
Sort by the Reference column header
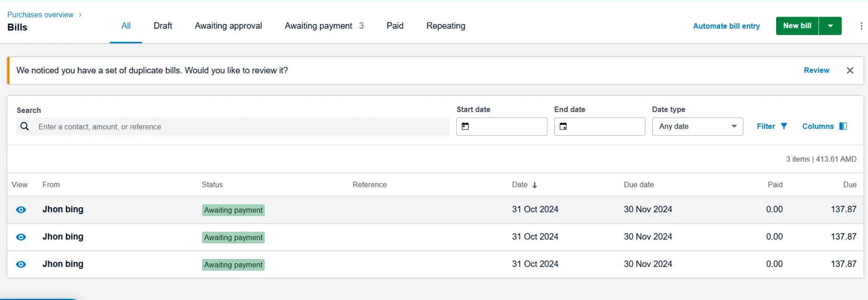click(370, 185)
